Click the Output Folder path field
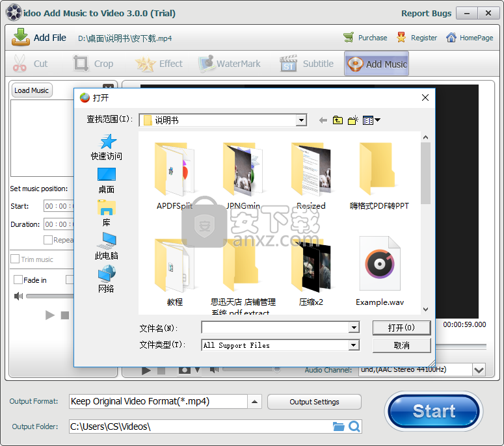Screen dimensions: 504x446 (x=200, y=426)
